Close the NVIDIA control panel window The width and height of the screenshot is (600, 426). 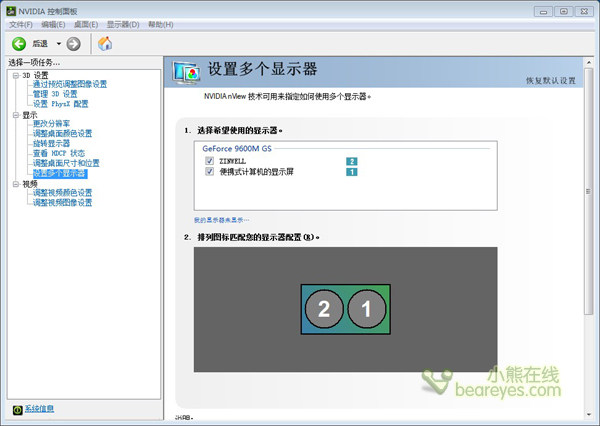click(584, 11)
